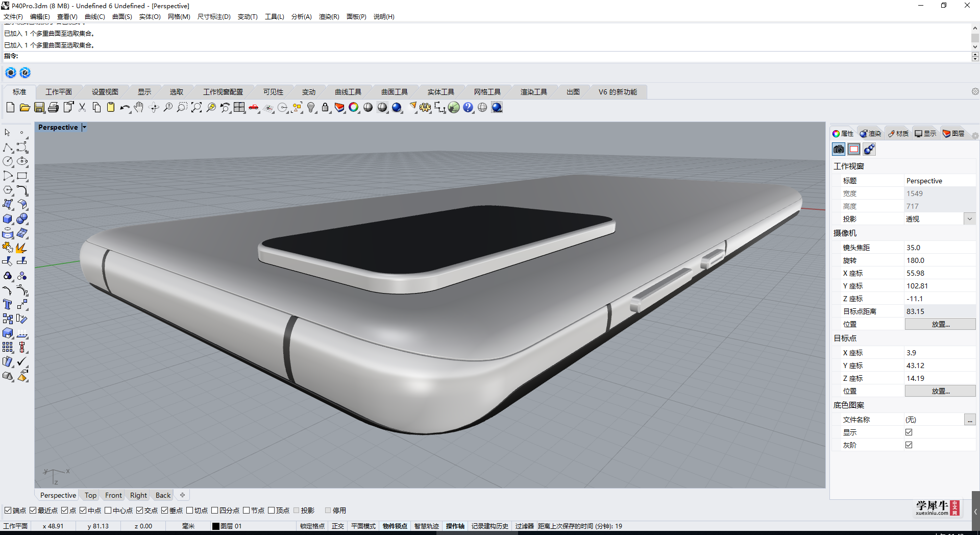
Task: Open the 文件(F) menu
Action: point(13,17)
